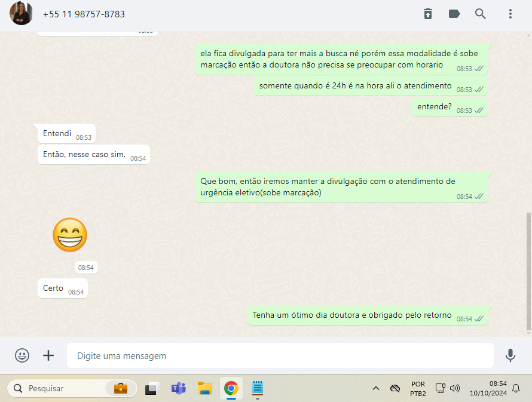
Task: Click the plus attach button
Action: (x=48, y=355)
